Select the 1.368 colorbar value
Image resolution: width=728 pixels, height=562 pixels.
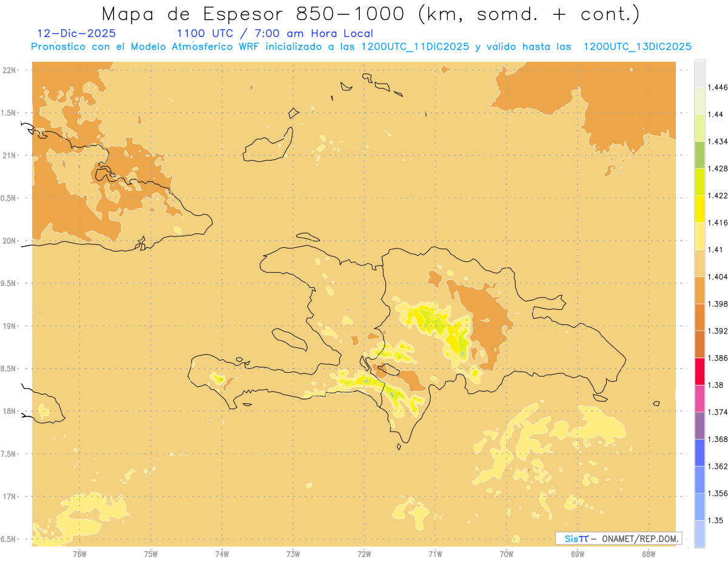click(718, 439)
